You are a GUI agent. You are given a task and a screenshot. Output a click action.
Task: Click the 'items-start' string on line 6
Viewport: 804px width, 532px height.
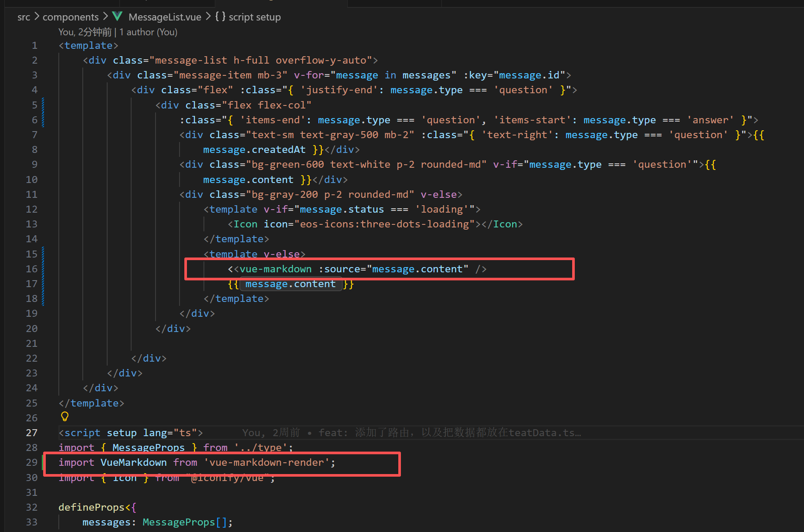pos(532,120)
